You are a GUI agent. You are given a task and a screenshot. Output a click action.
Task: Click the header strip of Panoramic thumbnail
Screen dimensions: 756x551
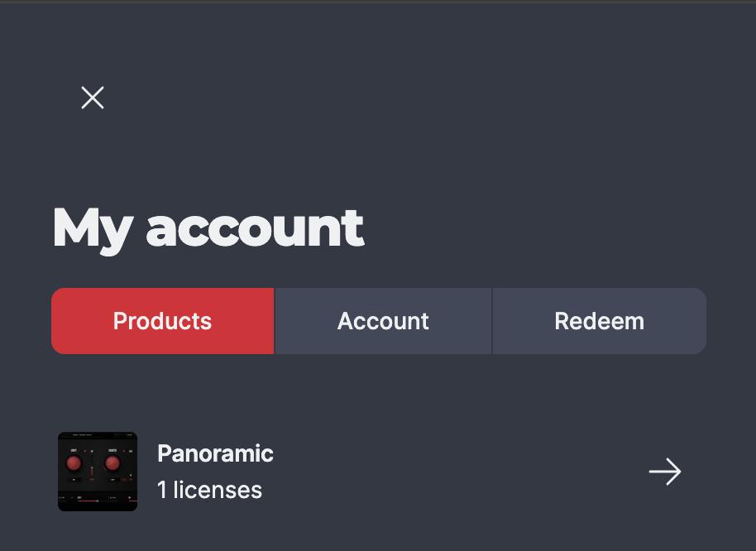click(x=98, y=435)
